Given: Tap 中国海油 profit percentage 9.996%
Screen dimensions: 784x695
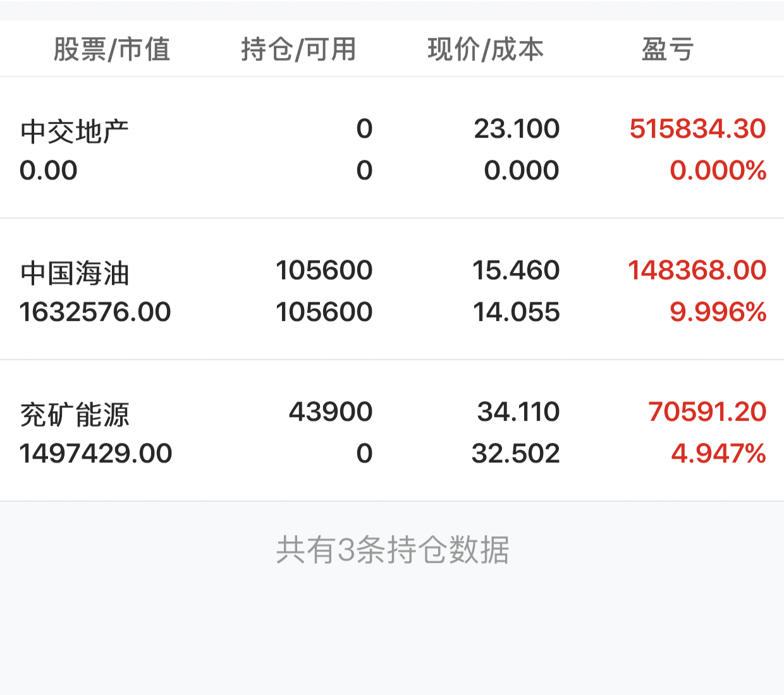Looking at the screenshot, I should pyautogui.click(x=718, y=312).
